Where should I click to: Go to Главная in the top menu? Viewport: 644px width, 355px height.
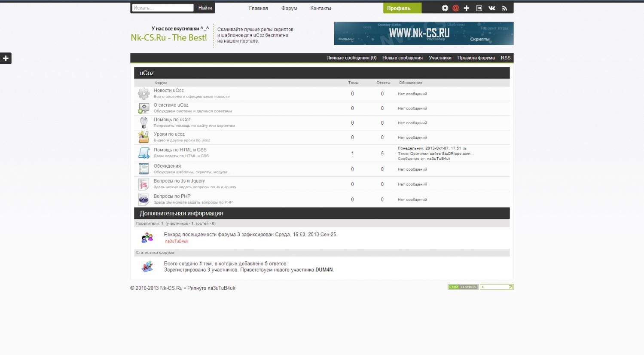click(258, 8)
